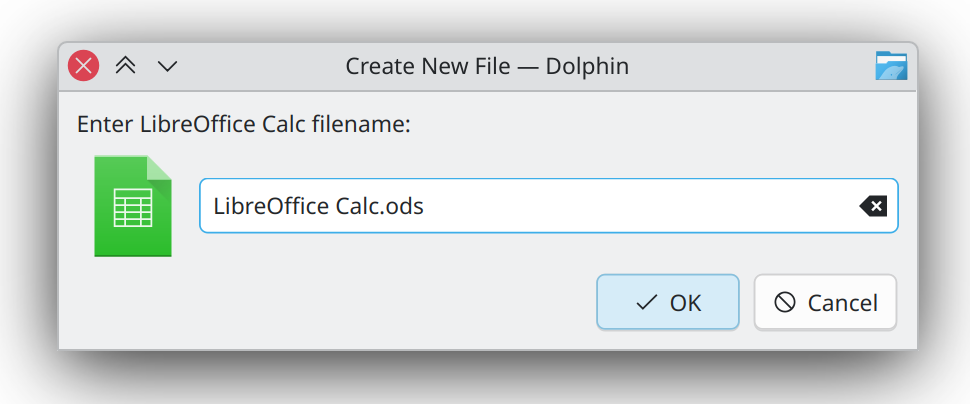This screenshot has width=970, height=404.
Task: Click the prohibition icon on Cancel button
Action: click(784, 303)
